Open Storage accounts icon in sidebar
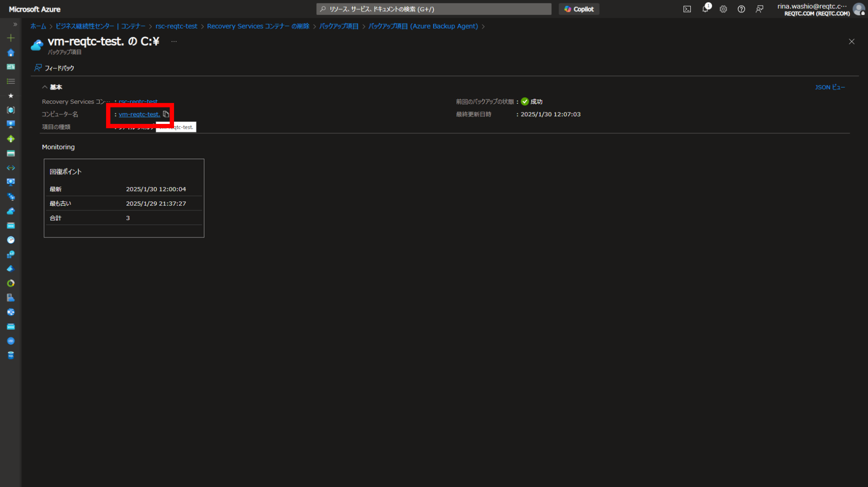 pos(11,153)
